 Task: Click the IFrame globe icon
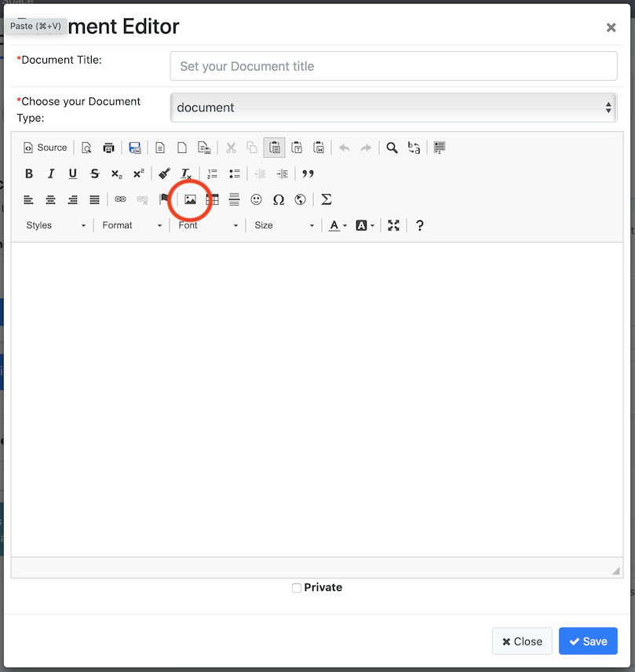(x=301, y=199)
